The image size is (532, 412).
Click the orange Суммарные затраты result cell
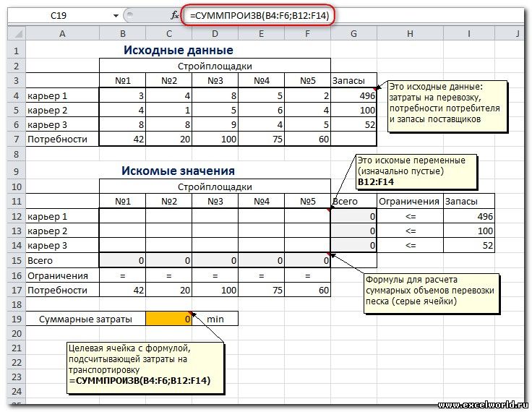coord(168,319)
